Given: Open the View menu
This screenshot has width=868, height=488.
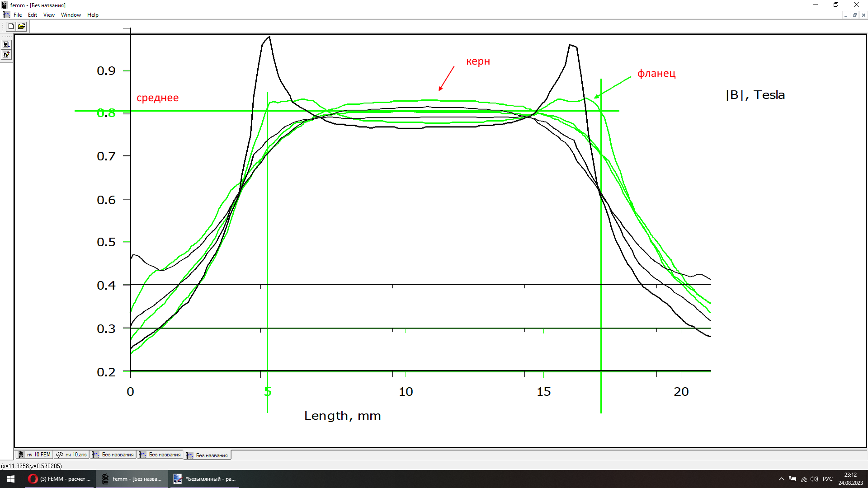Looking at the screenshot, I should tap(49, 15).
